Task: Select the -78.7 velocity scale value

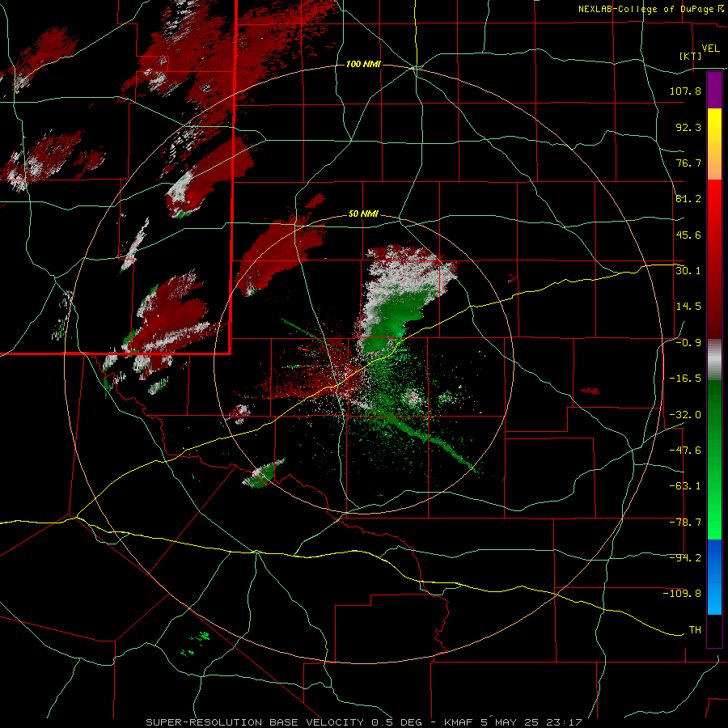Action: coord(685,523)
